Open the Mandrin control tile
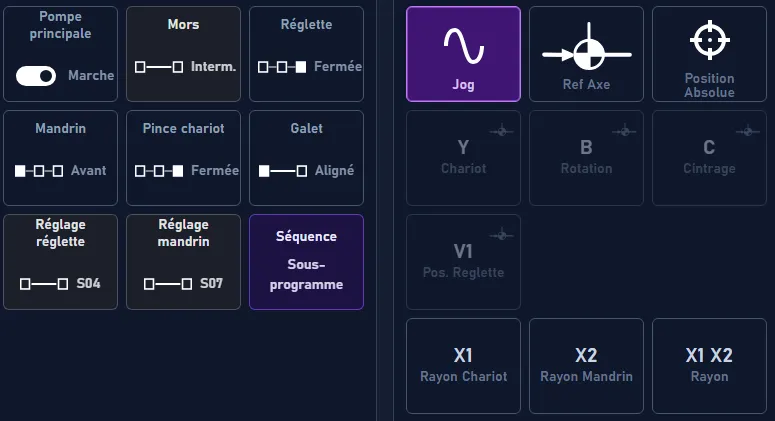 click(x=60, y=158)
